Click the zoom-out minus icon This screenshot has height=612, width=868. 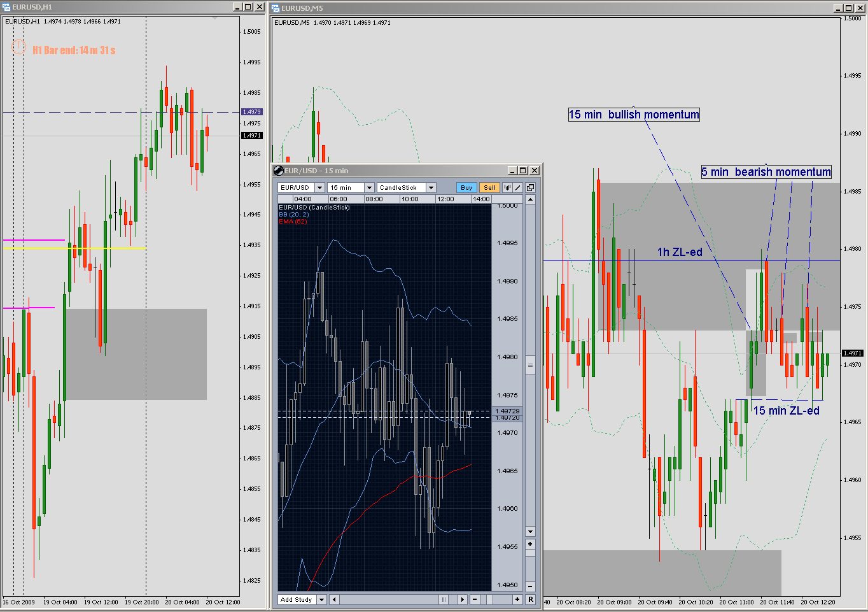[475, 599]
